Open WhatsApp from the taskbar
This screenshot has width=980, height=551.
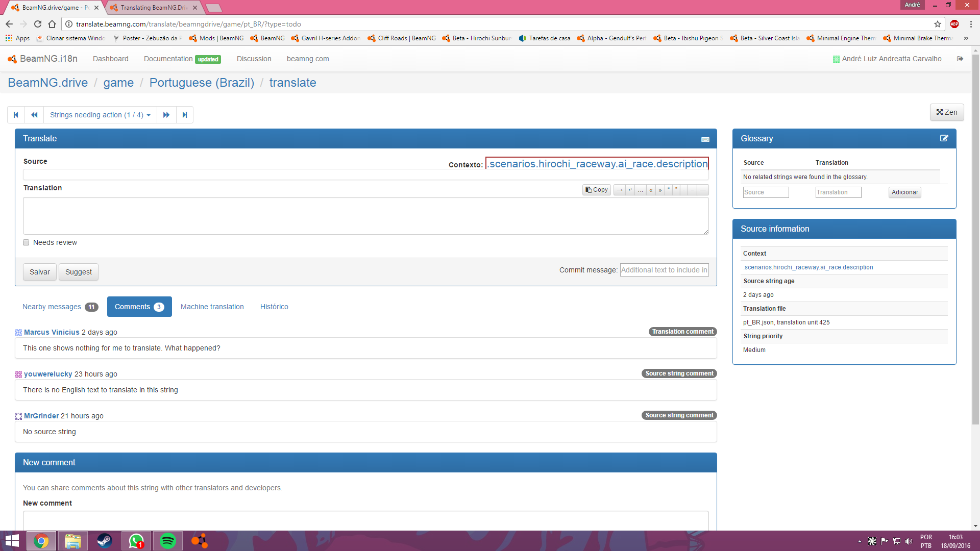coord(136,541)
